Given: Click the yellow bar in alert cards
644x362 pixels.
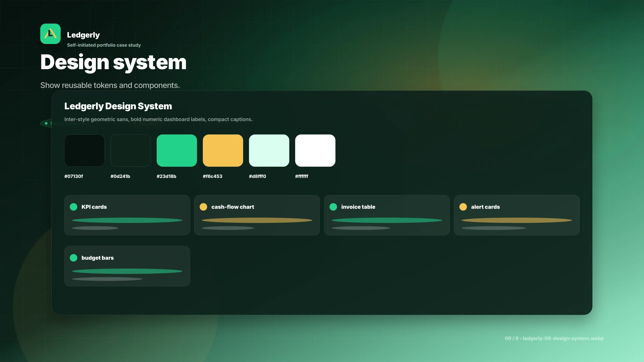Looking at the screenshot, I should [x=517, y=220].
